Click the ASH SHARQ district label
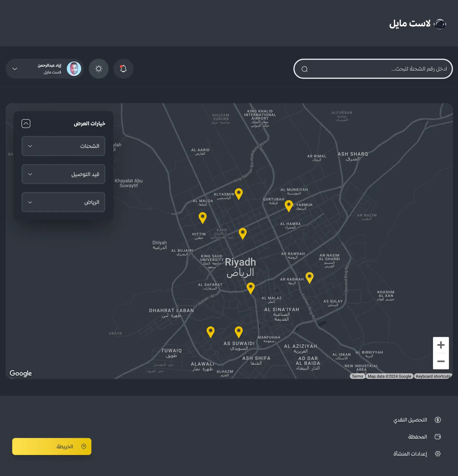Screen dimensions: 458x476 click(x=353, y=156)
